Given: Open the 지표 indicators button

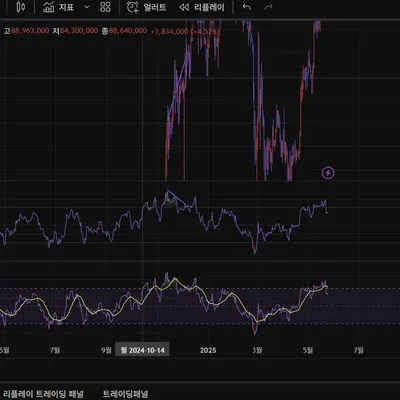Looking at the screenshot, I should pos(58,7).
